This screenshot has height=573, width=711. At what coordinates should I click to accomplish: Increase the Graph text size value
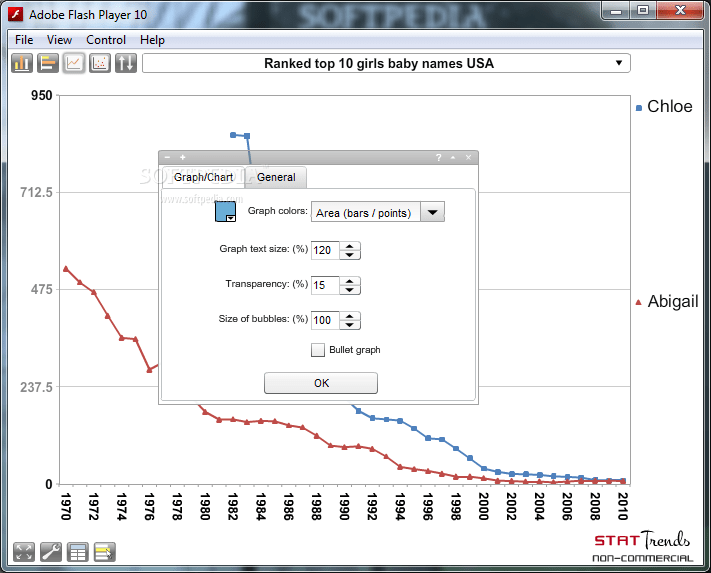[349, 246]
